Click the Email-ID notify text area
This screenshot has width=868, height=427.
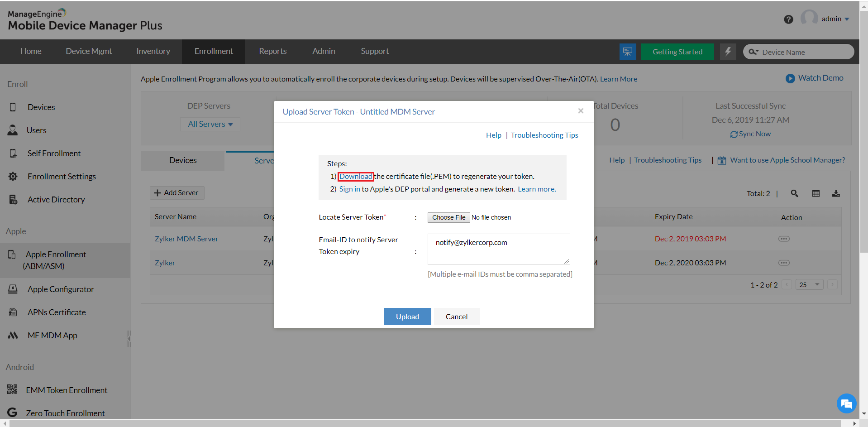click(x=499, y=249)
